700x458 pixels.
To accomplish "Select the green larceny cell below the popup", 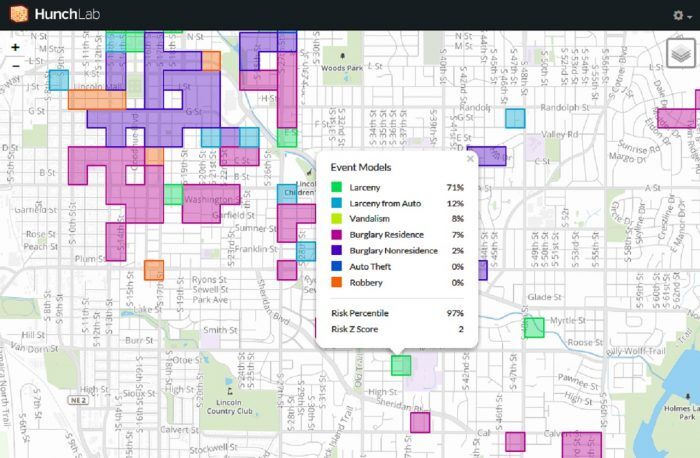I will 401,365.
